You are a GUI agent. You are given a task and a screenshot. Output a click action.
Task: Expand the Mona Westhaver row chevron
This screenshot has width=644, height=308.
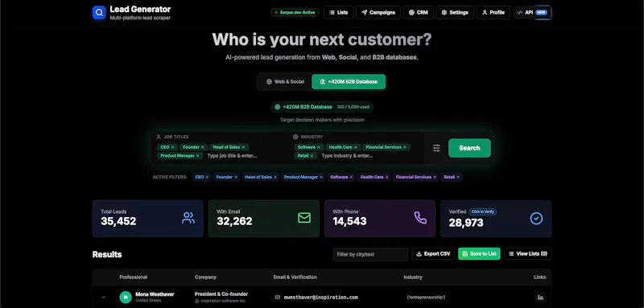104,297
